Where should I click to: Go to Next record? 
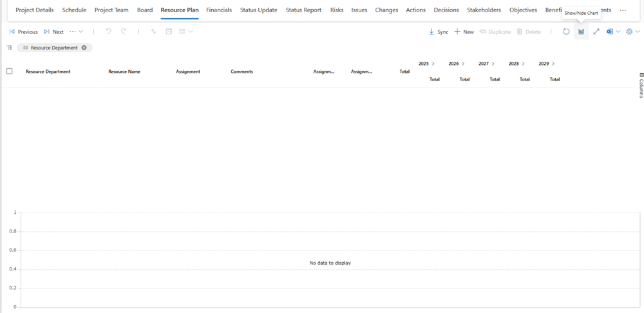[54, 32]
